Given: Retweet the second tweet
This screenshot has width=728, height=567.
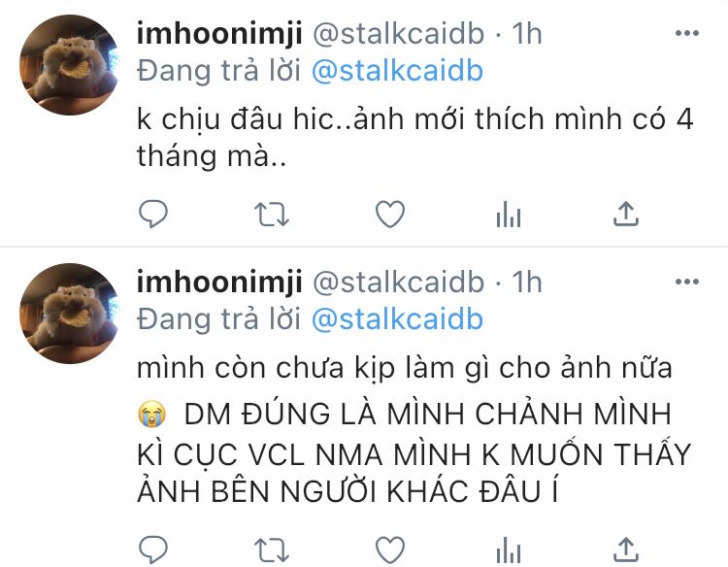Looking at the screenshot, I should tap(272, 550).
